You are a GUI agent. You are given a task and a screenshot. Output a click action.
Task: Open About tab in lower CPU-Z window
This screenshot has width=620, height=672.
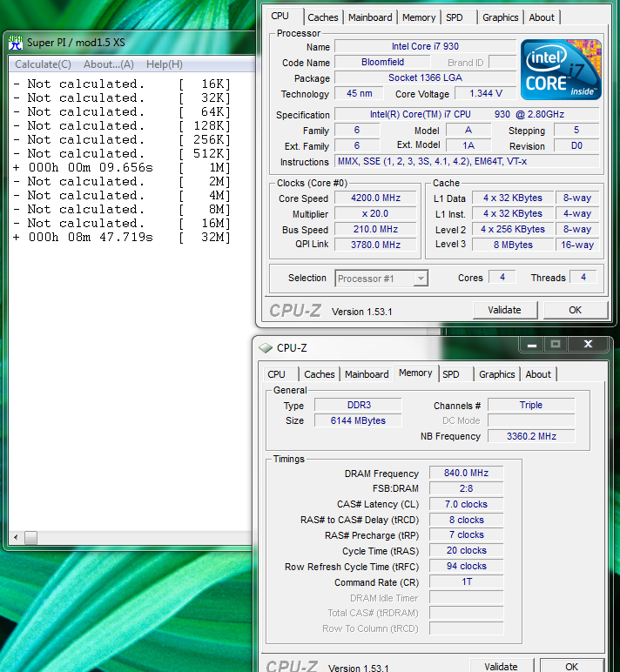pyautogui.click(x=538, y=374)
